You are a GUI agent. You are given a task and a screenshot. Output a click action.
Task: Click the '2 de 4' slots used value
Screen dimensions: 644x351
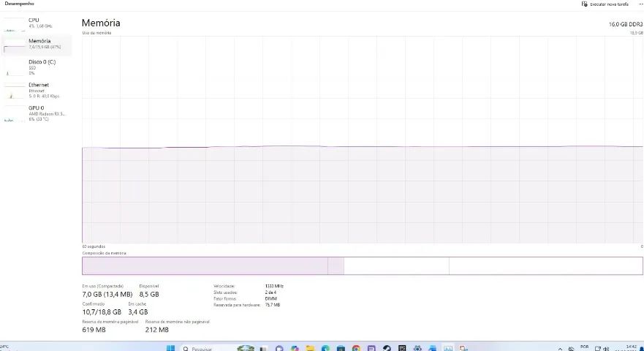(270, 292)
